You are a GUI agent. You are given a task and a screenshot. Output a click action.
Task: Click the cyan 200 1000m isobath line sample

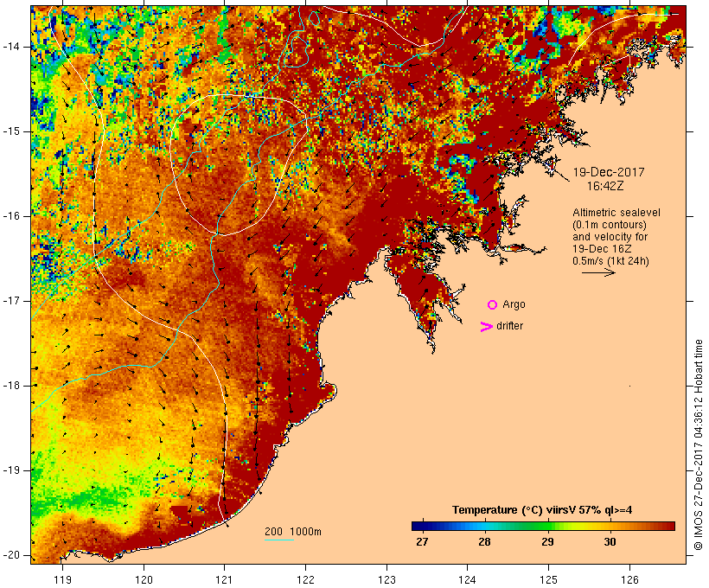279,540
